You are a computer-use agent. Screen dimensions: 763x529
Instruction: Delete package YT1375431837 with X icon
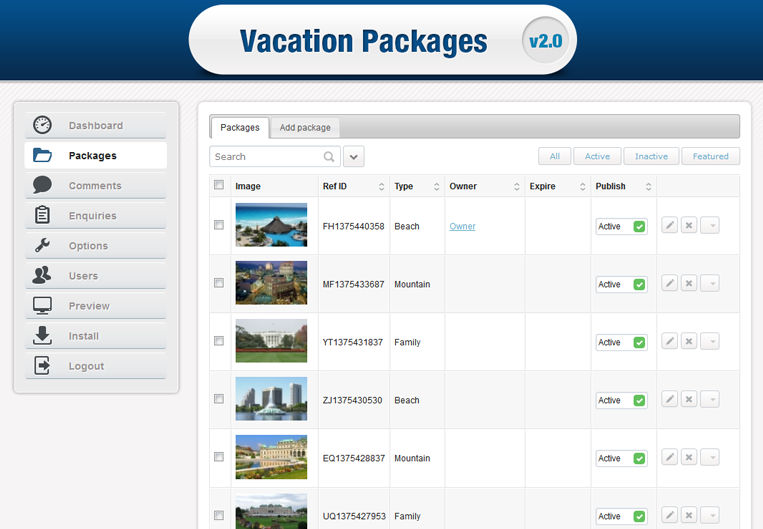[689, 341]
